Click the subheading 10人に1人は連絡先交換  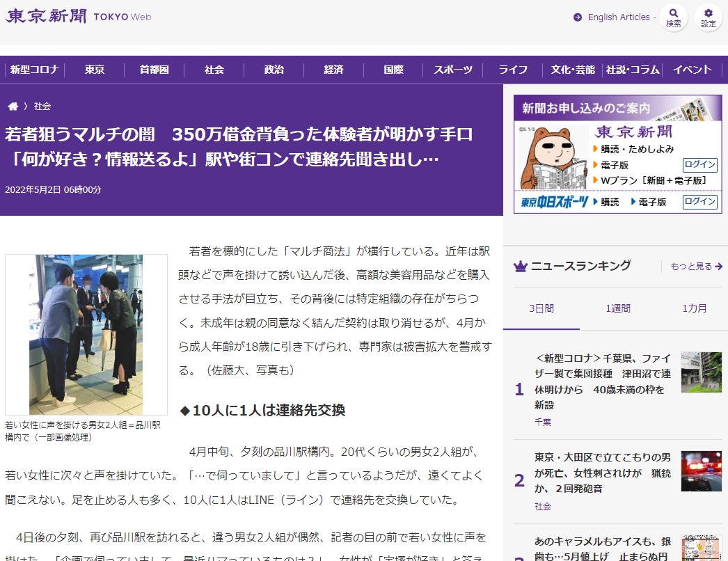[x=262, y=411]
